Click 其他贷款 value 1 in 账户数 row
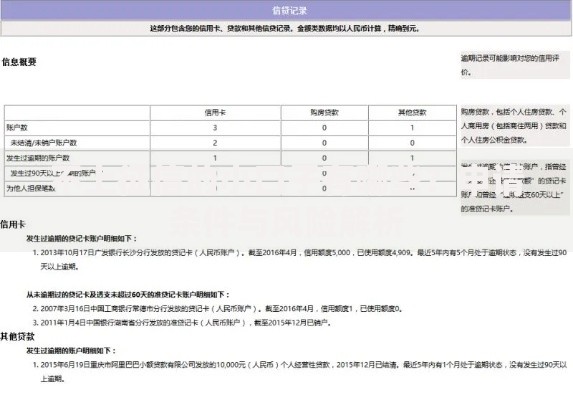Viewport: 573px width, 400px height. 412,128
